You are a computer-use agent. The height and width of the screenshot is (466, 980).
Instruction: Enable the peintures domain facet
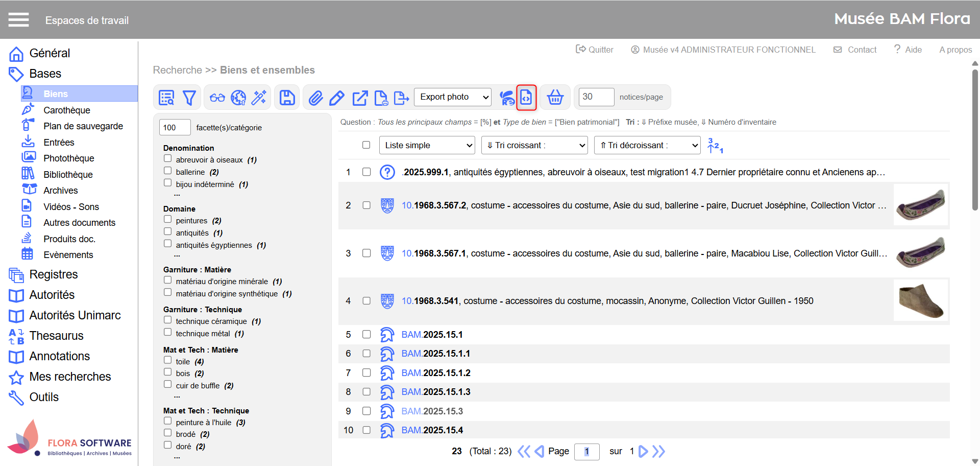(167, 219)
